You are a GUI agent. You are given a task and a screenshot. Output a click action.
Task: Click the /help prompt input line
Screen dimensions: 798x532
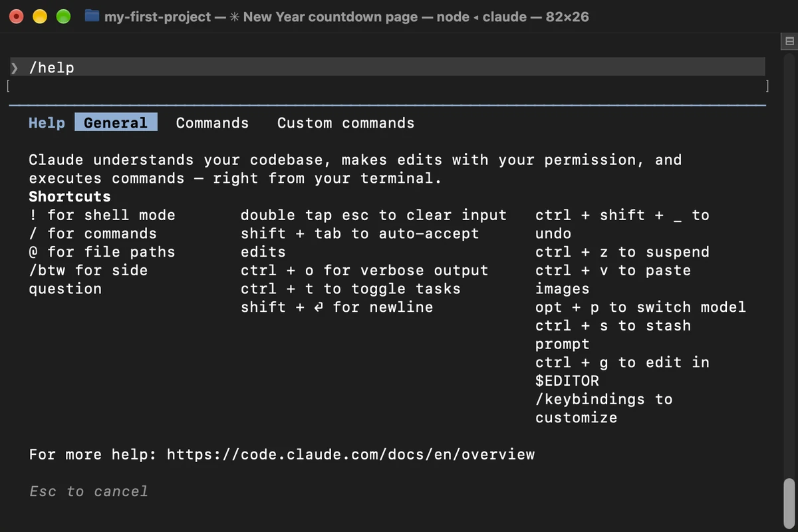pos(387,67)
